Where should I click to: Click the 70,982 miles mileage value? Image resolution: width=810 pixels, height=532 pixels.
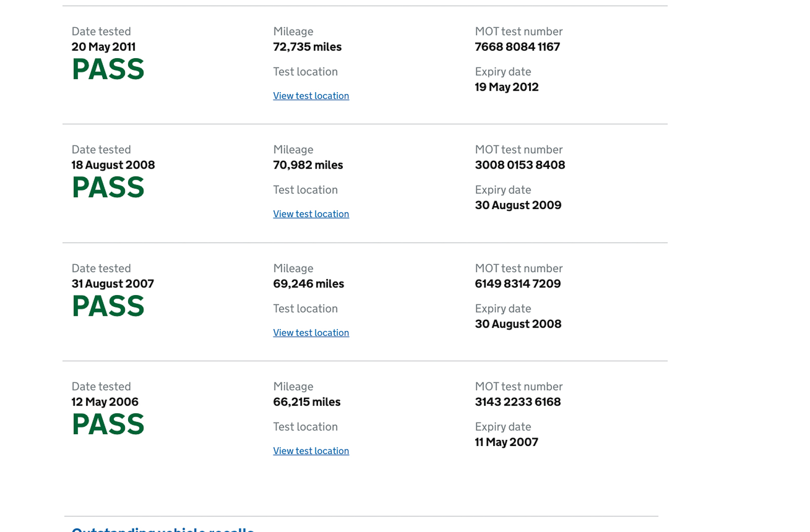pos(308,165)
